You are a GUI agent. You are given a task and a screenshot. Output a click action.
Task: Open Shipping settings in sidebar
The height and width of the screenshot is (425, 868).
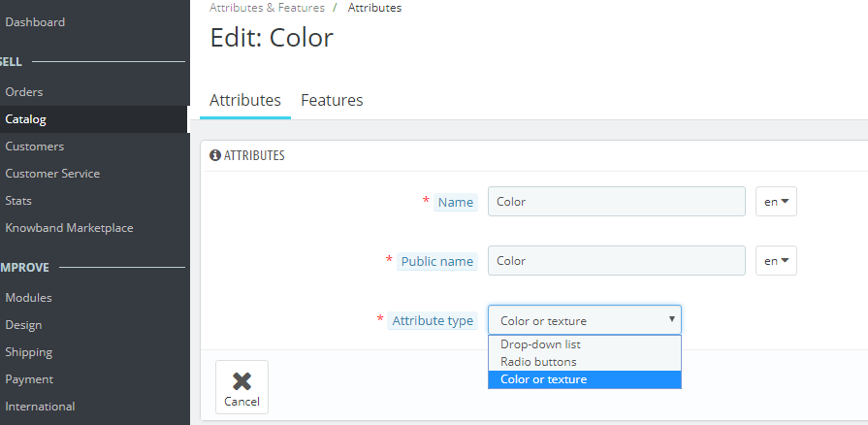[x=29, y=352]
